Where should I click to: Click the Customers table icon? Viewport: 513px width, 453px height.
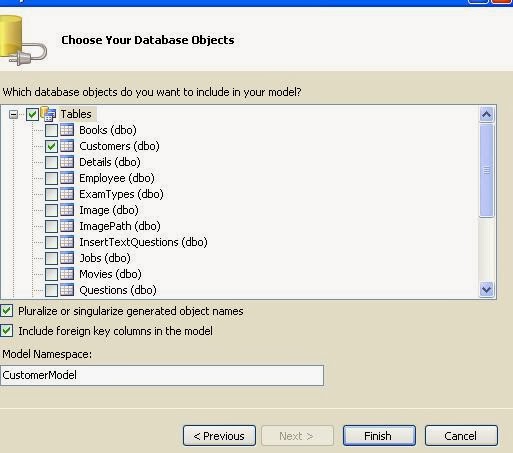(x=67, y=146)
